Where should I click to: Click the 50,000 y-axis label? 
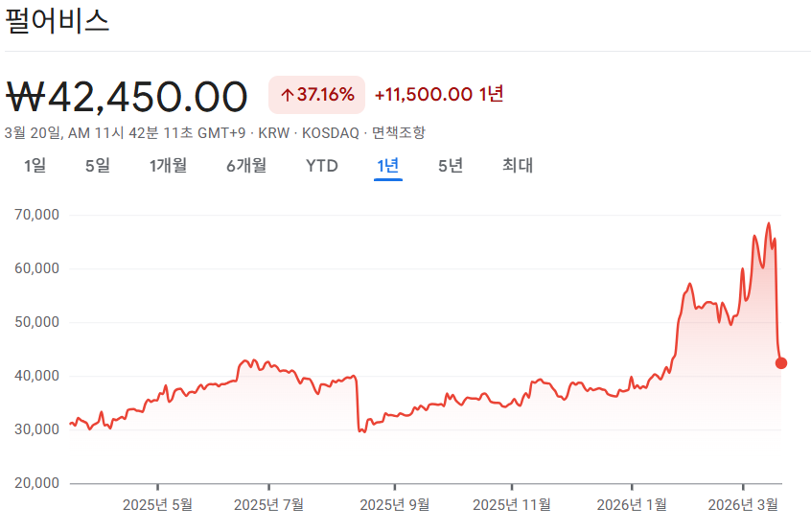[36, 322]
